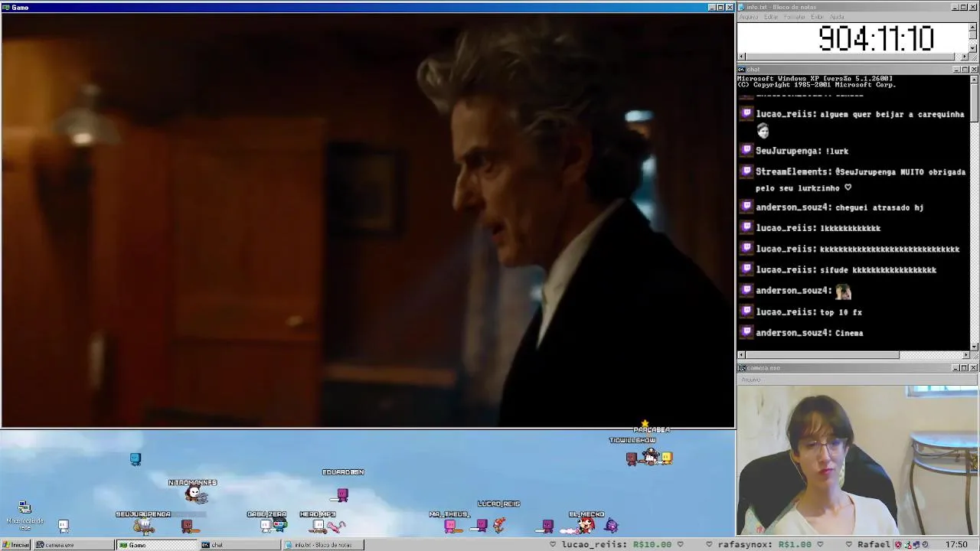Click the Twitch badge beside StreamElements message
Viewport: 980px width, 551px height.
(x=746, y=171)
